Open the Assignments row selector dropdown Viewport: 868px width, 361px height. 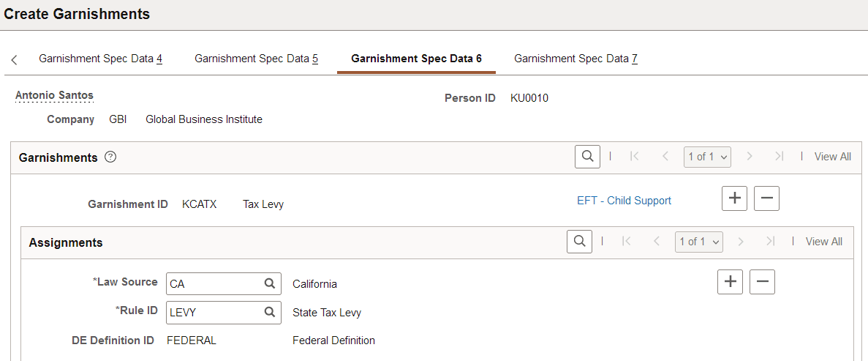coord(698,242)
